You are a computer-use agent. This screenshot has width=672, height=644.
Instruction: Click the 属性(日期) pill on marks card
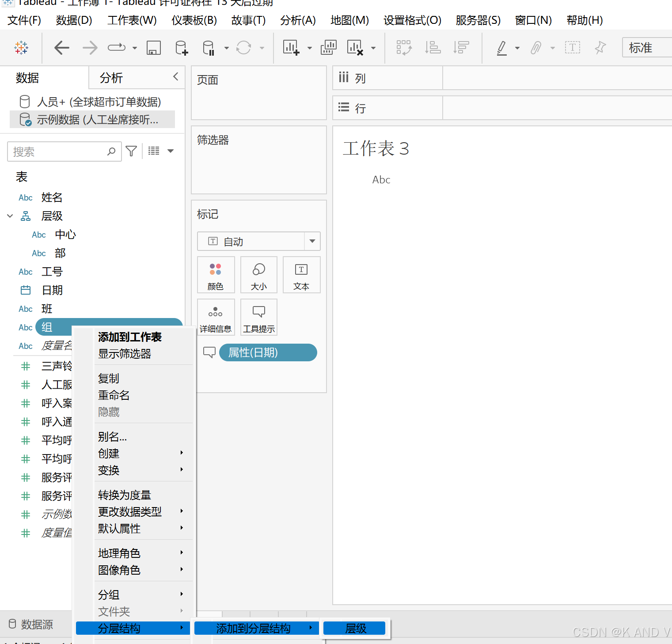click(268, 352)
